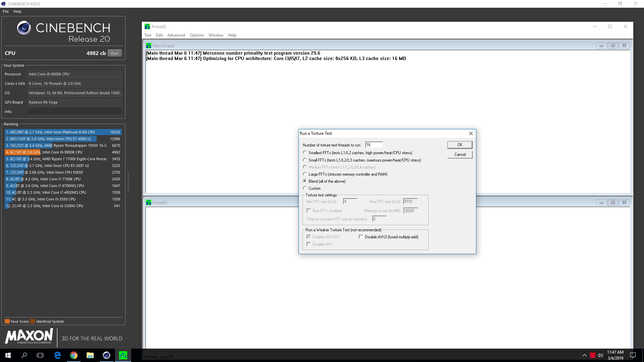
Task: Open Prime95 Options menu
Action: 197,35
